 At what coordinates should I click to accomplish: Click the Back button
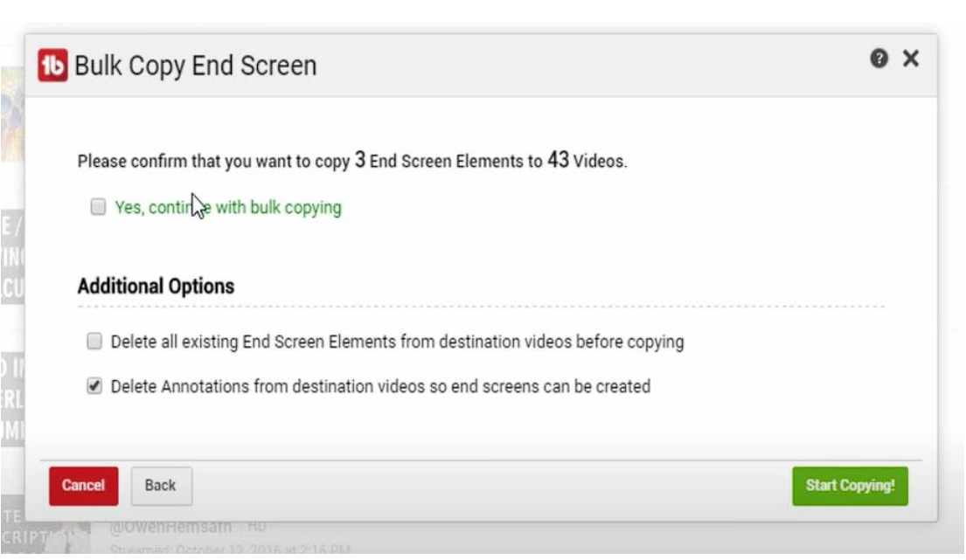(x=160, y=486)
